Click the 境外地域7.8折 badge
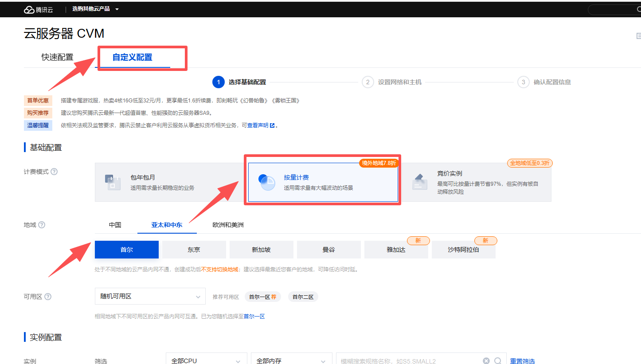 379,163
